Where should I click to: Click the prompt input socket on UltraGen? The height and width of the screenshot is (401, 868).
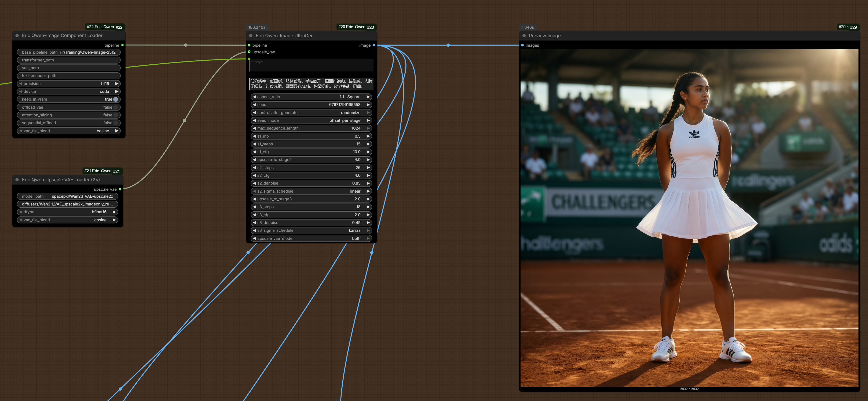click(x=249, y=59)
